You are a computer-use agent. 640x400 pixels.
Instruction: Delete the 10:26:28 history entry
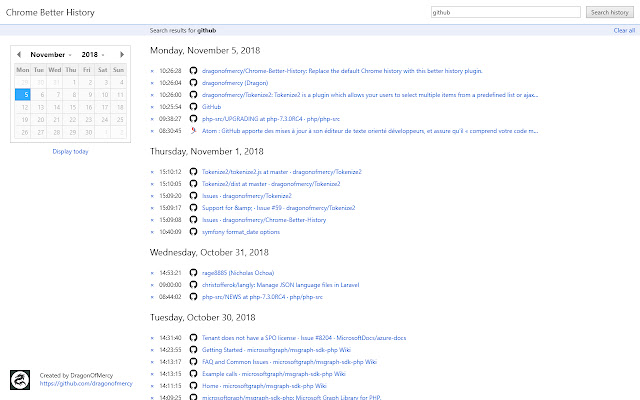152,71
